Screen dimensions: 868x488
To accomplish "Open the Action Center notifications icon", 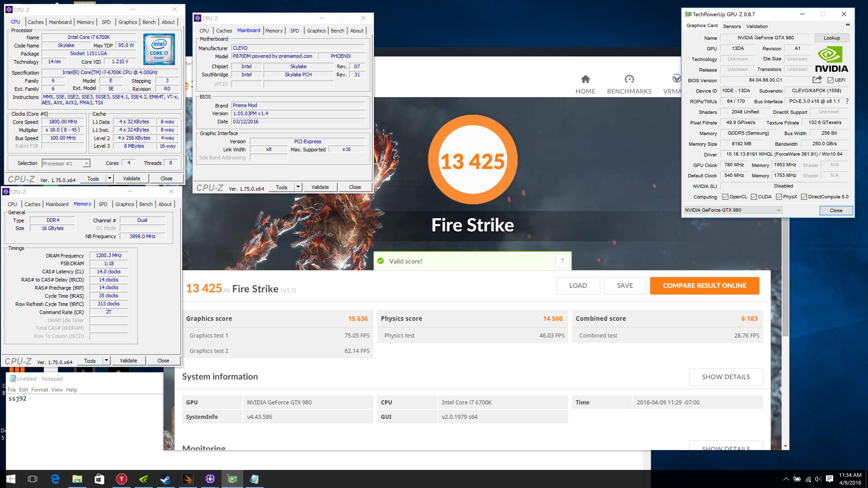I will 830,479.
